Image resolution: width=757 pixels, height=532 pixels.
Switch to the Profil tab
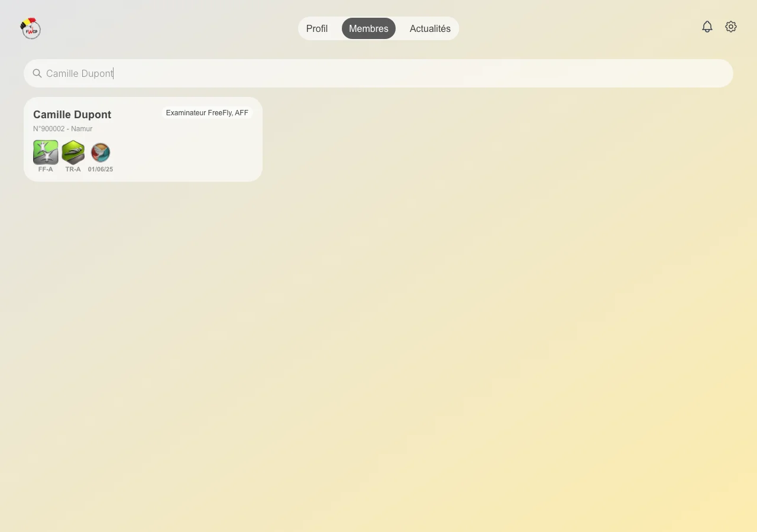click(x=317, y=28)
